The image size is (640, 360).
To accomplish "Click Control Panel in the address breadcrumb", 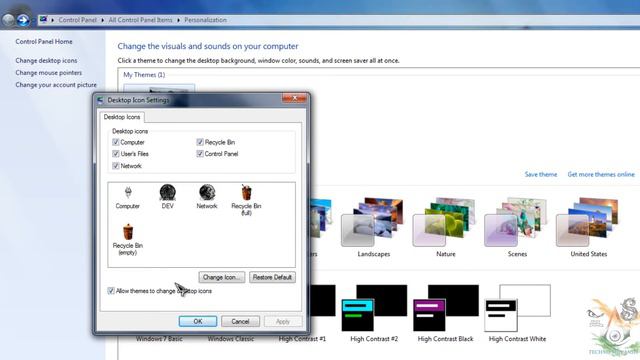I will (x=78, y=20).
